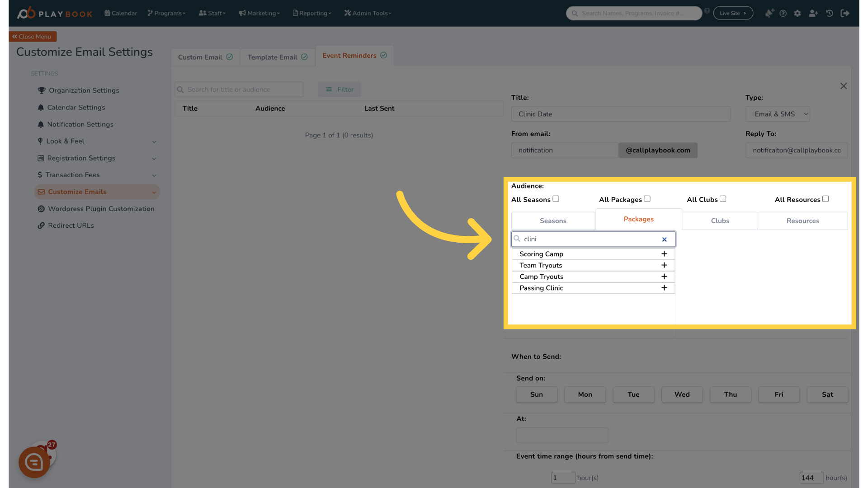
Task: Open Calendar Settings
Action: 71,108
